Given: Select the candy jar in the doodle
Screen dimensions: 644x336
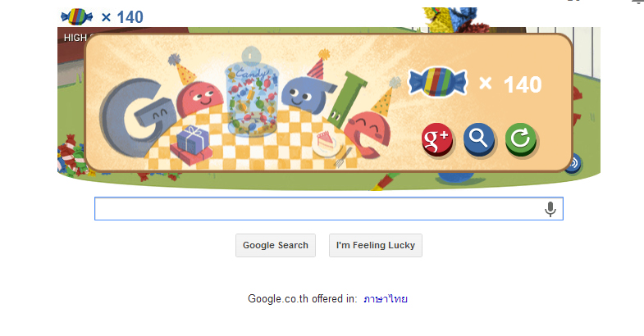Looking at the screenshot, I should tap(251, 93).
